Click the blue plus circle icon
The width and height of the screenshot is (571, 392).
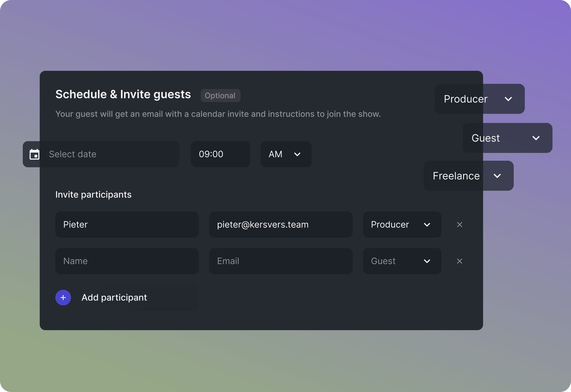tap(63, 297)
